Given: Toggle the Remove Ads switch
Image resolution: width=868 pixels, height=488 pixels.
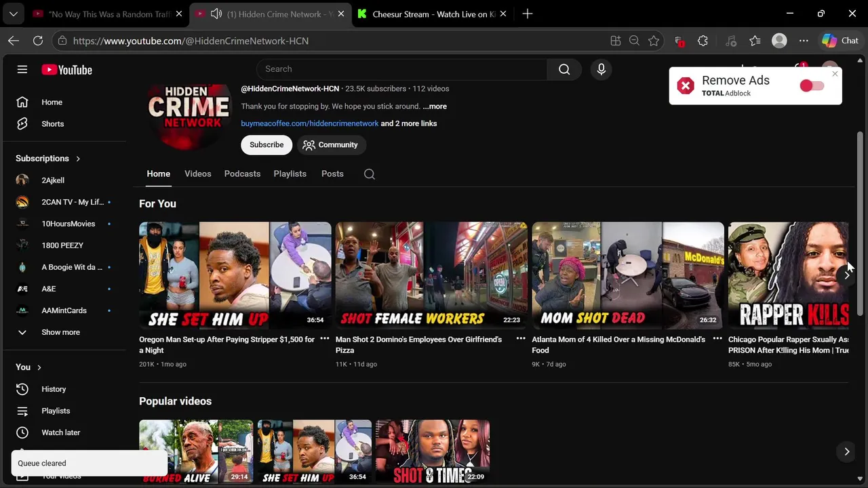Looking at the screenshot, I should click(812, 86).
